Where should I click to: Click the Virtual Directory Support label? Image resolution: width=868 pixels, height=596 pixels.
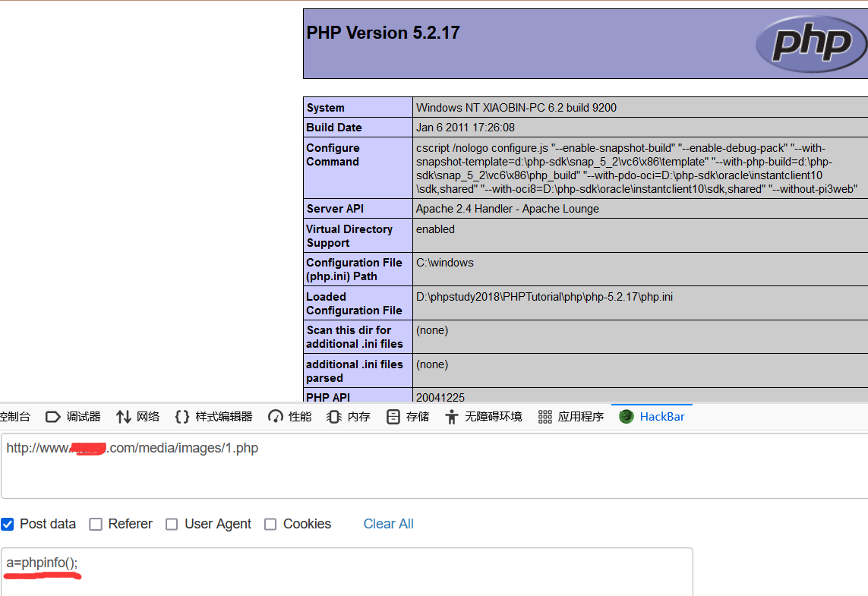[x=349, y=236]
